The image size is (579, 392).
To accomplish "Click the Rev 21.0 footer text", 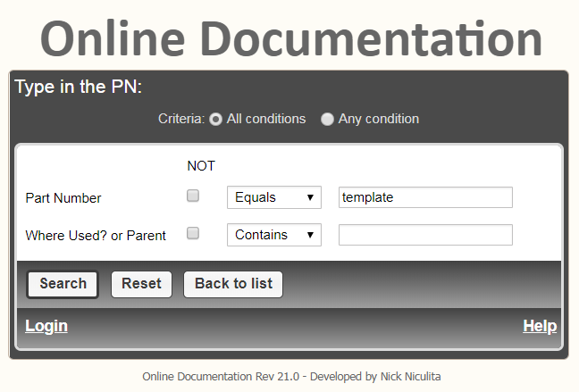I will (290, 377).
